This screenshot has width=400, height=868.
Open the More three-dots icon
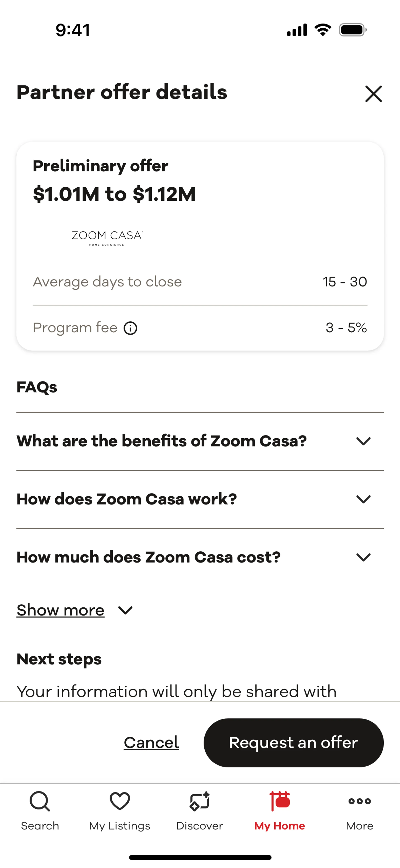tap(360, 801)
